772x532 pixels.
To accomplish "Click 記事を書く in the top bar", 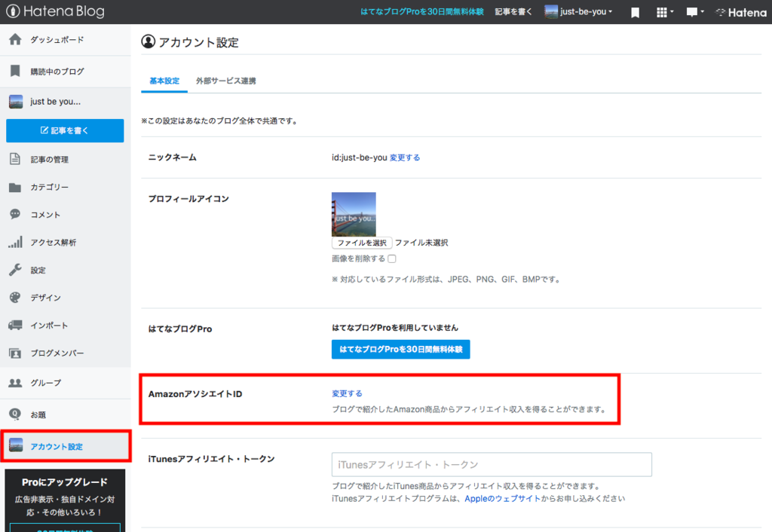I will pos(513,12).
